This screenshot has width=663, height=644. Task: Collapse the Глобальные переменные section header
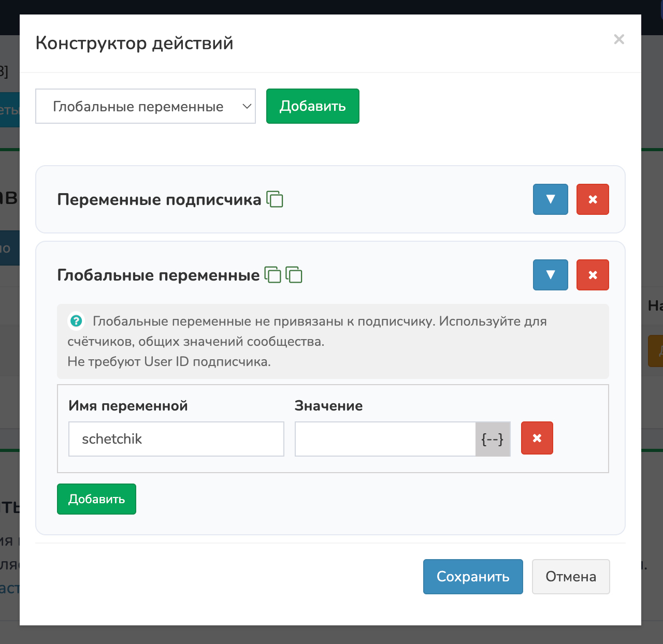tap(158, 275)
